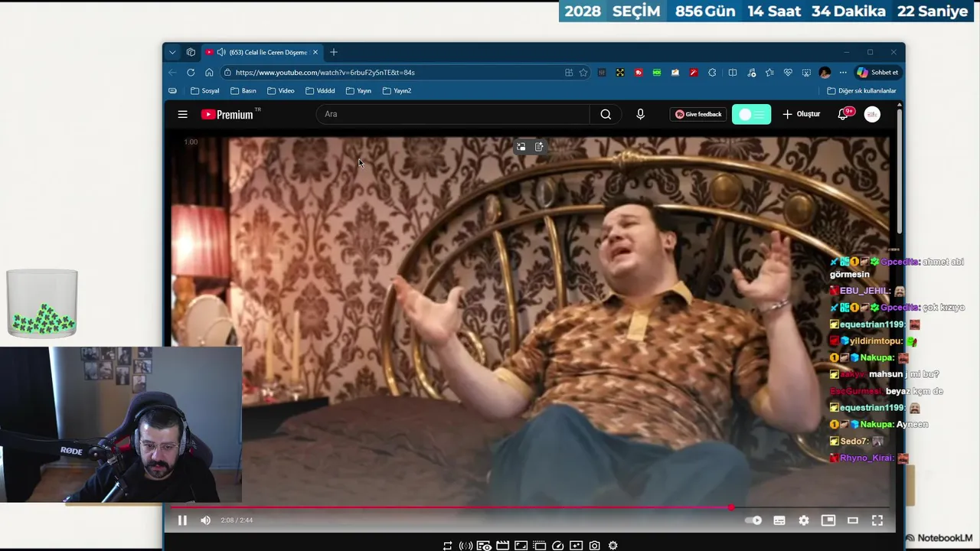Viewport: 980px width, 551px height.
Task: Open the tab search chevron dropdown
Action: click(x=172, y=52)
